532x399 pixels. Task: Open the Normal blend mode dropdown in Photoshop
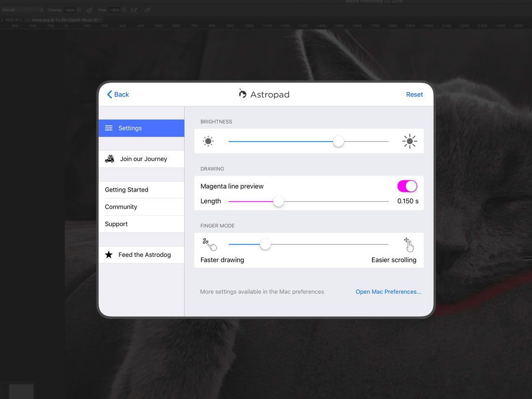coord(22,10)
